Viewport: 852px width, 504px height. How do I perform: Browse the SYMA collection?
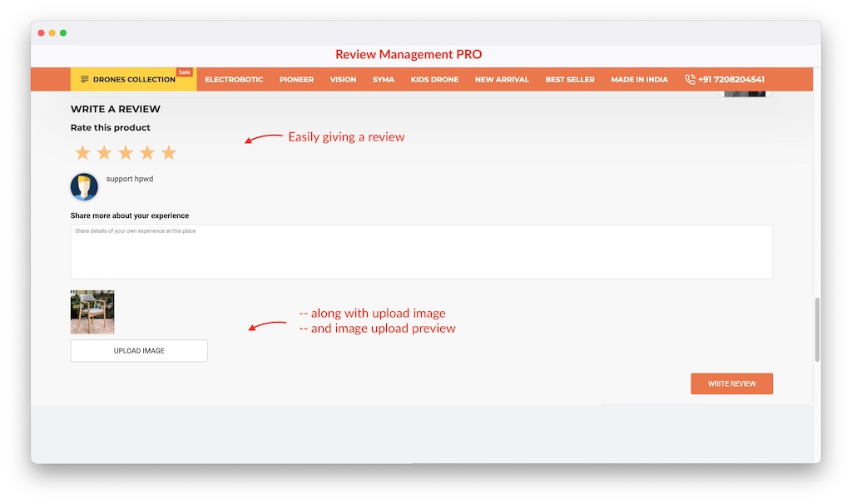384,79
